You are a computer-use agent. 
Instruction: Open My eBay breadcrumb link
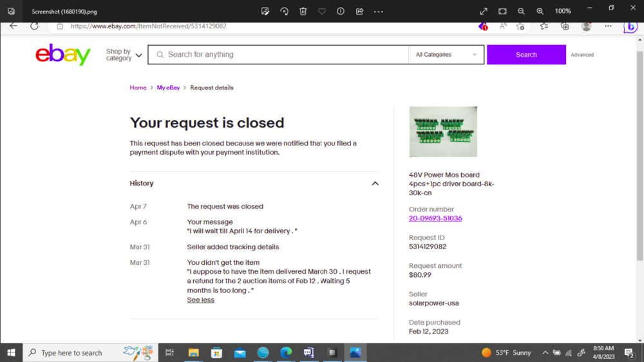click(168, 88)
